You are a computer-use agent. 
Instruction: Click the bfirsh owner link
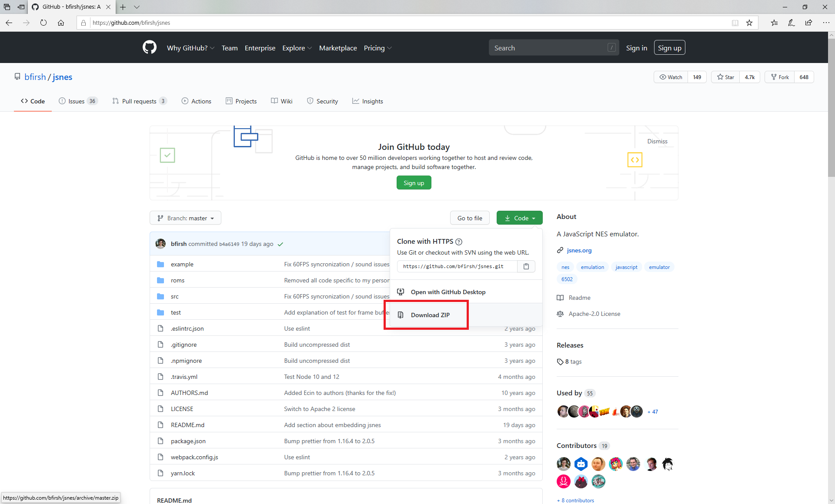point(35,77)
